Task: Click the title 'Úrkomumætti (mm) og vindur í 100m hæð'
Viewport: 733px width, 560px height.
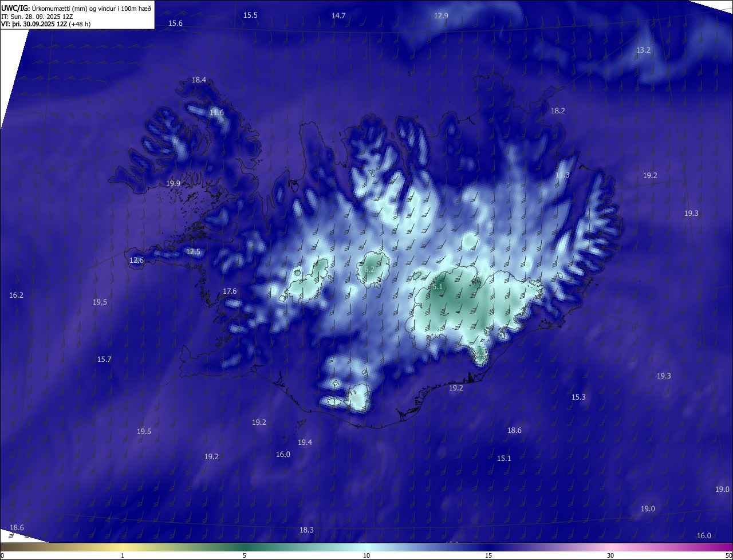Action: [x=91, y=7]
